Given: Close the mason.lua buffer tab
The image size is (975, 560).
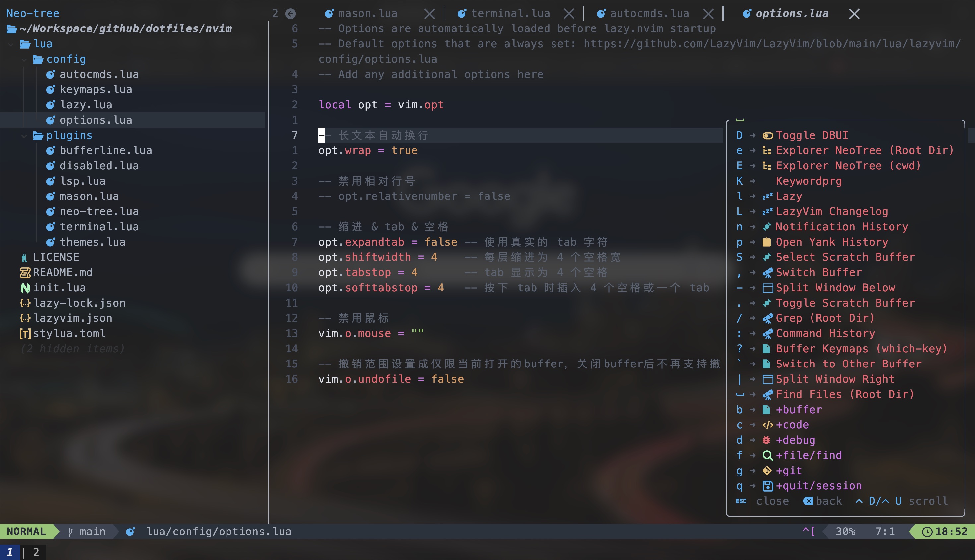Looking at the screenshot, I should pyautogui.click(x=429, y=14).
